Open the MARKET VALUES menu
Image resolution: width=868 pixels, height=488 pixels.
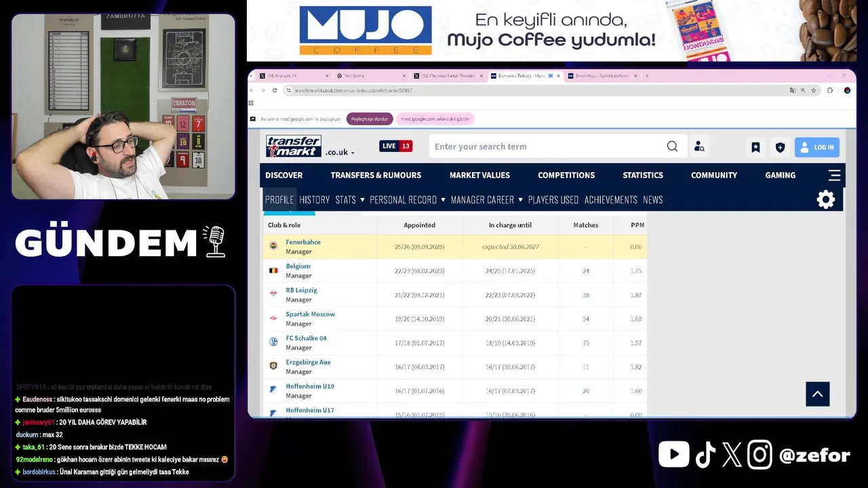pos(479,175)
